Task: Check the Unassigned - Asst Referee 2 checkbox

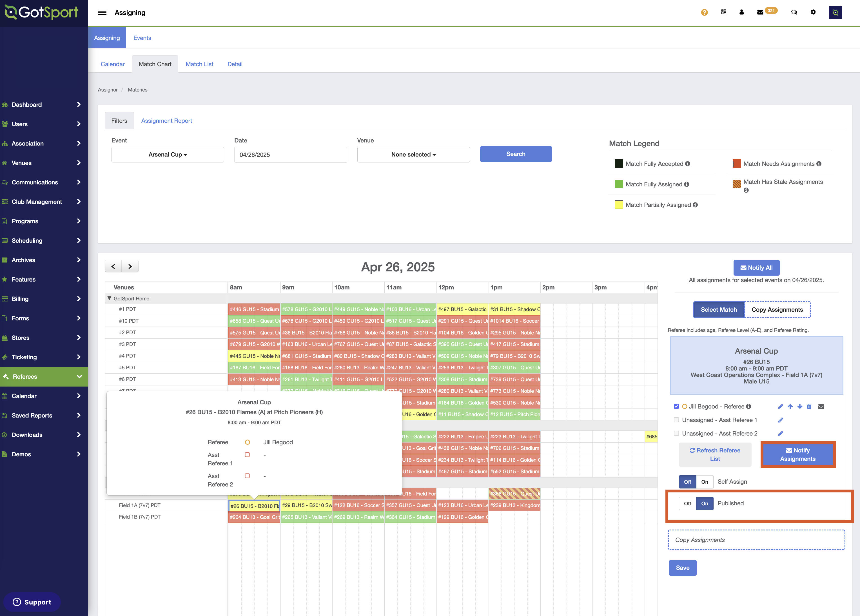Action: [676, 433]
